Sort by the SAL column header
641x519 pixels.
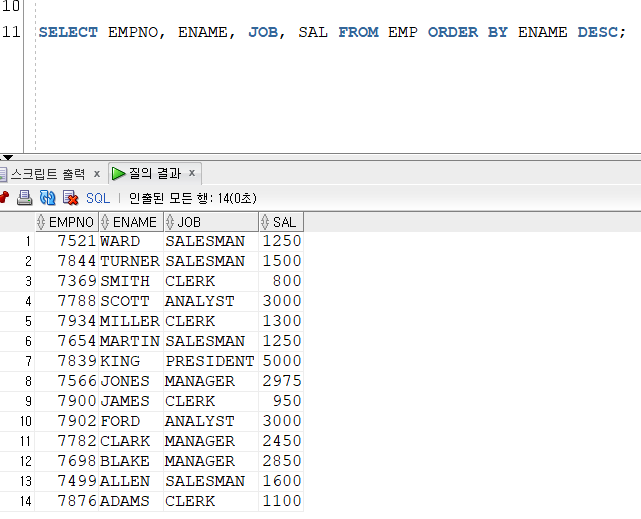tap(281, 222)
